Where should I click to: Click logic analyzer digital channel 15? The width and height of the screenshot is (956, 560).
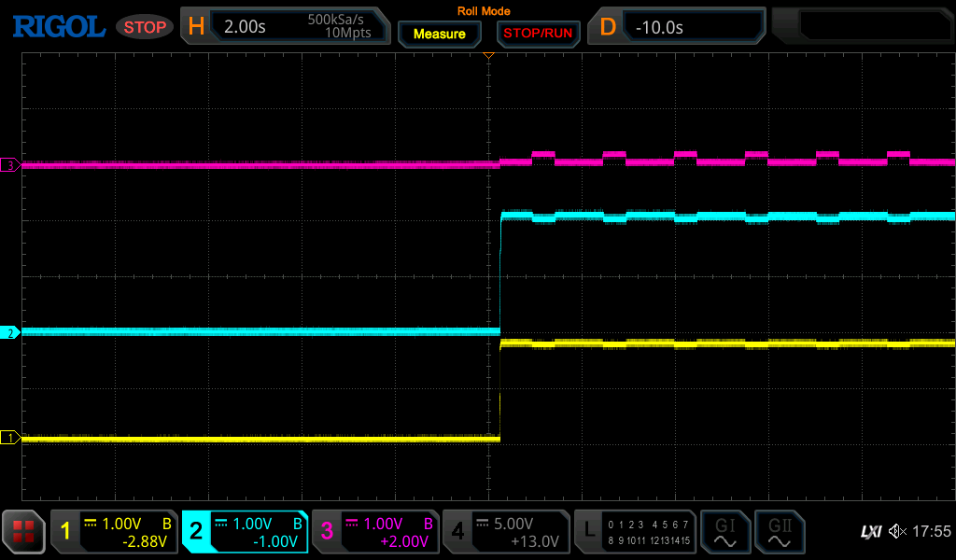684,539
